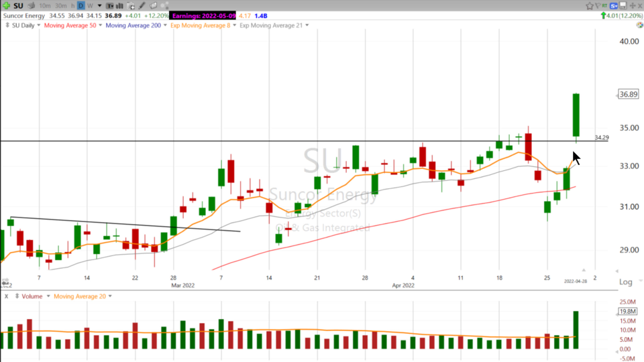Open the Moving Average 20 volume dropdown

[x=110, y=296]
